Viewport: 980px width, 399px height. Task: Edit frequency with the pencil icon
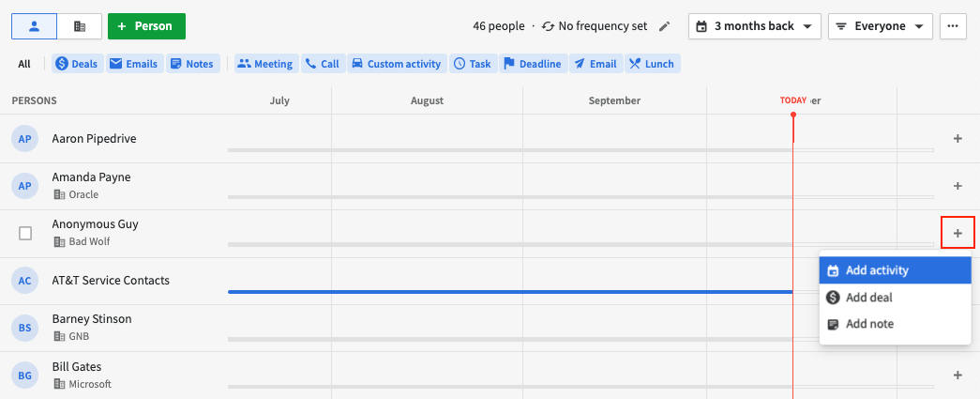point(664,26)
